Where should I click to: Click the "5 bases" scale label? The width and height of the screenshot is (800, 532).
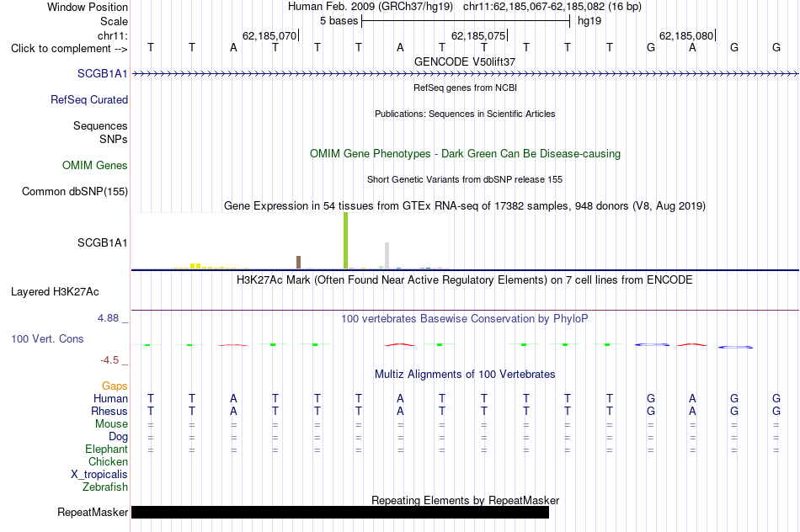pyautogui.click(x=339, y=21)
